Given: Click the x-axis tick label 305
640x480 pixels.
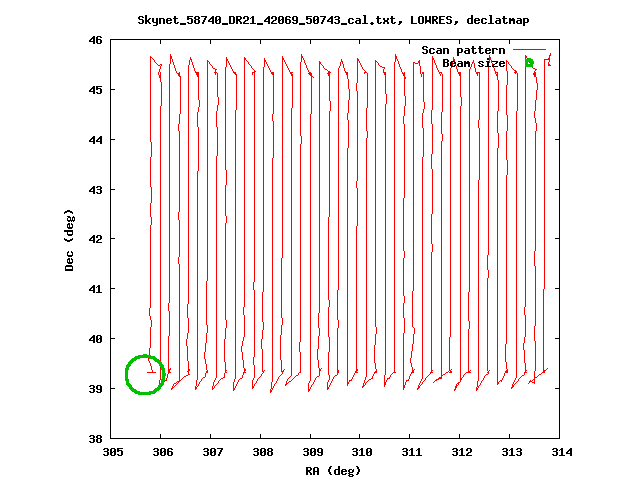Looking at the screenshot, I should pos(113,452).
